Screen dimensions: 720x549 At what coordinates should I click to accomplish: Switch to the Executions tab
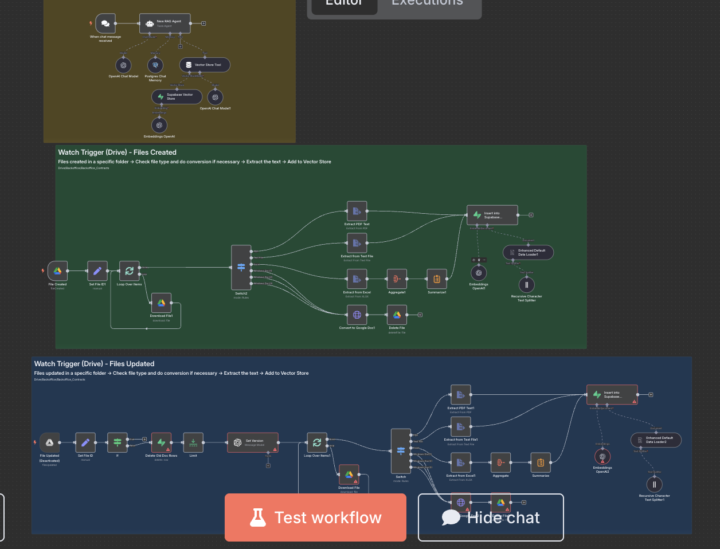coord(427,3)
